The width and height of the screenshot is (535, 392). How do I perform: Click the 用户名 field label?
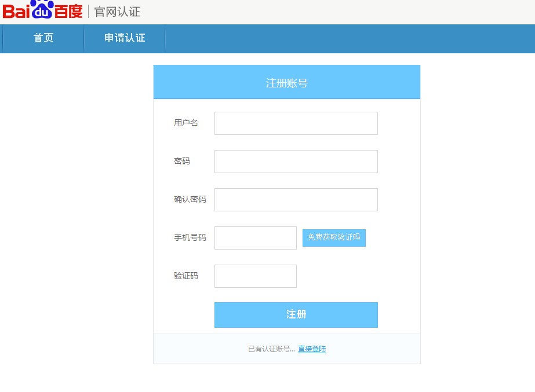(x=185, y=123)
